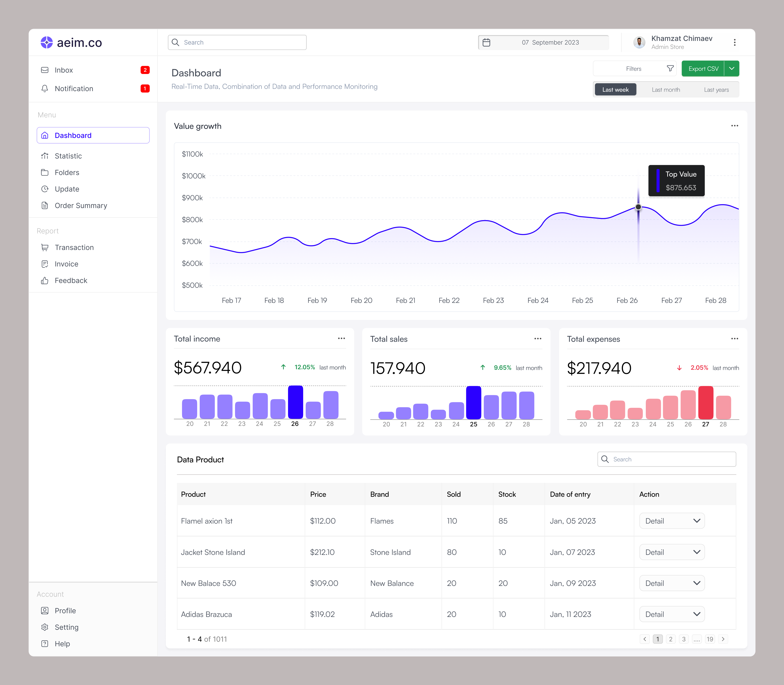Select Dashboard in the sidebar menu
Viewport: 784px width, 685px height.
(x=73, y=135)
